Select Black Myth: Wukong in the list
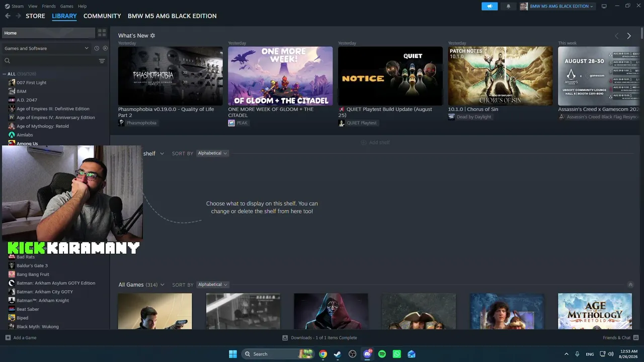 (38, 327)
